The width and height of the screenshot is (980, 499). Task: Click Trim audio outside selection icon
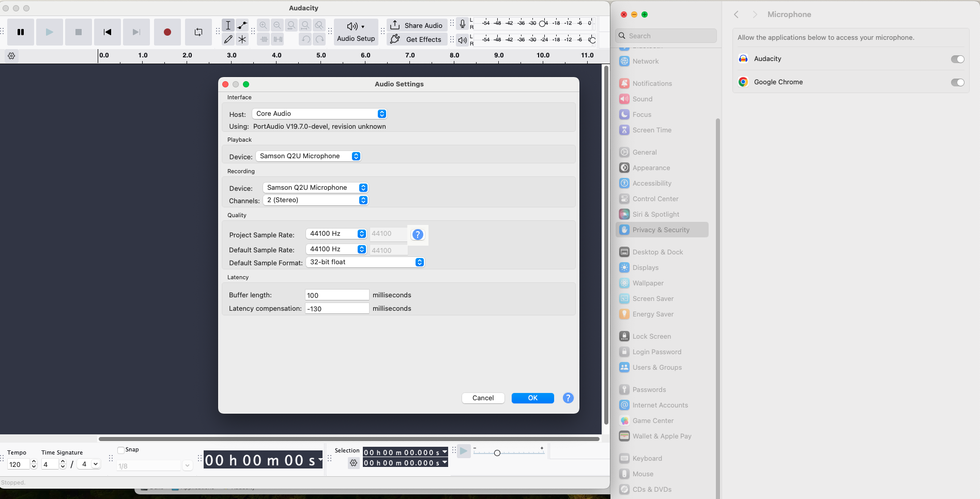(x=264, y=39)
